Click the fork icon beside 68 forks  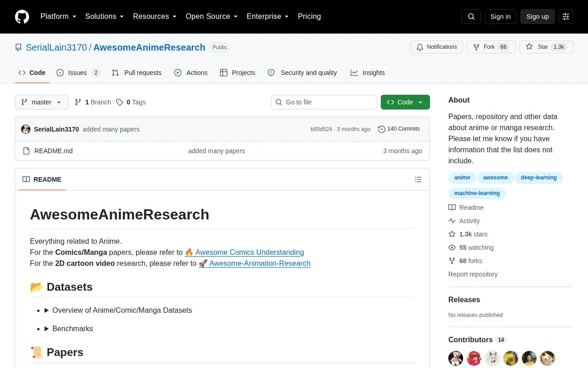452,261
